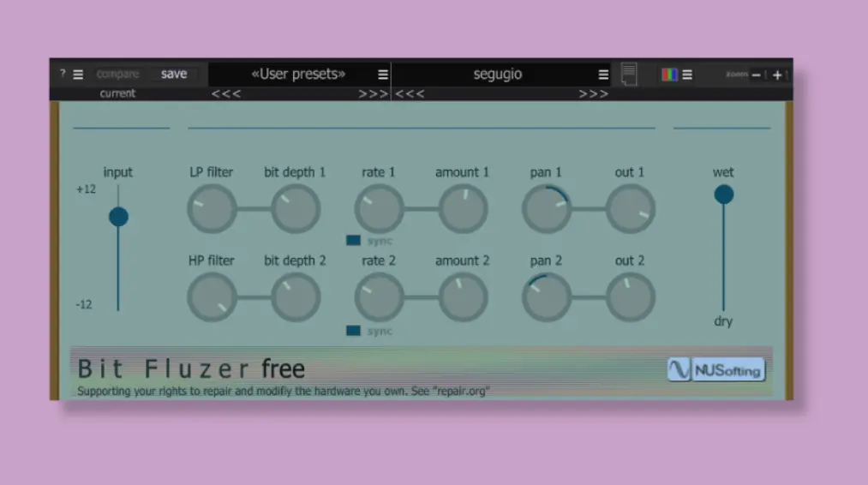Click the input label above gain slider
868x485 pixels.
pyautogui.click(x=118, y=172)
